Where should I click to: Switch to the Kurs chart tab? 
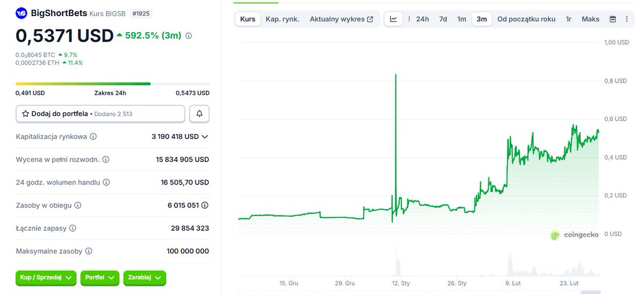(248, 19)
